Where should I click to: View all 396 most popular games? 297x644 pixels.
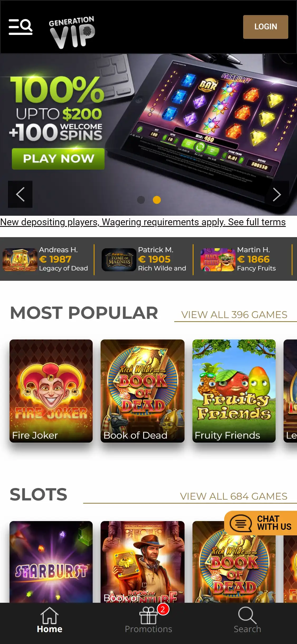[x=234, y=315]
